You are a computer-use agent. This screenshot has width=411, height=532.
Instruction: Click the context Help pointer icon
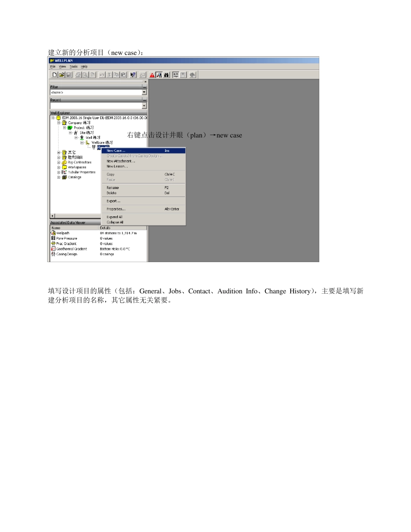pyautogui.click(x=133, y=75)
